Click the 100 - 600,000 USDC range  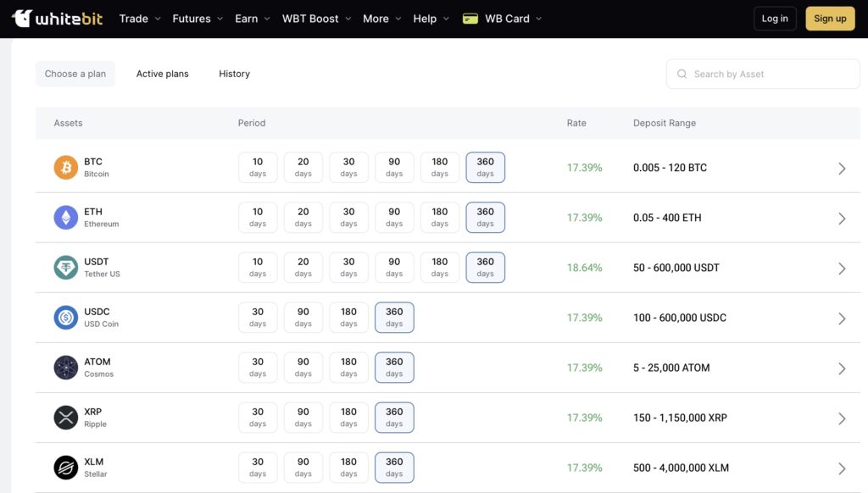pos(679,319)
